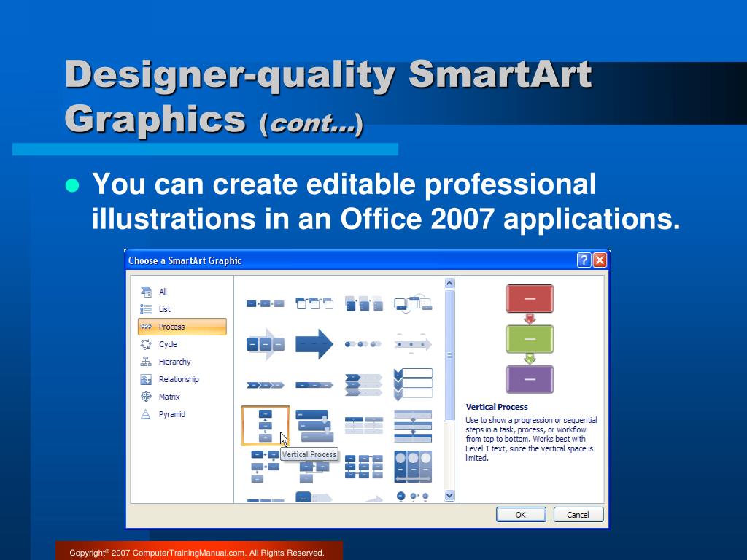The height and width of the screenshot is (560, 747).
Task: Select the Basic Bending Process layout
Action: [265, 467]
